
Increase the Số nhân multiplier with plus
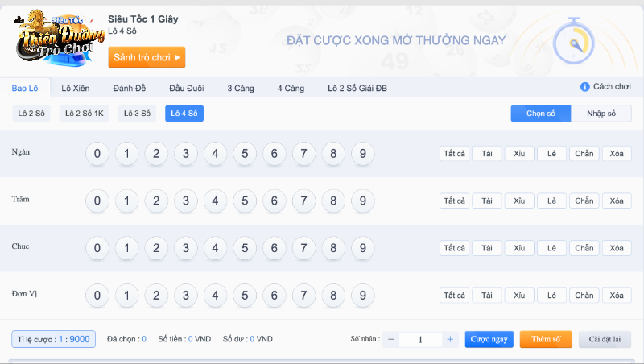pyautogui.click(x=451, y=339)
